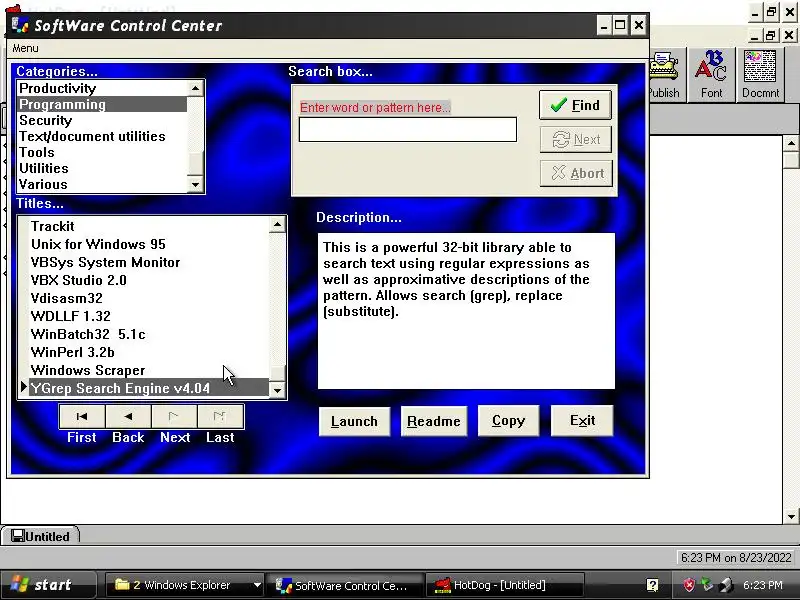Click the description text box
Viewport: 800px width, 600px height.
[466, 311]
